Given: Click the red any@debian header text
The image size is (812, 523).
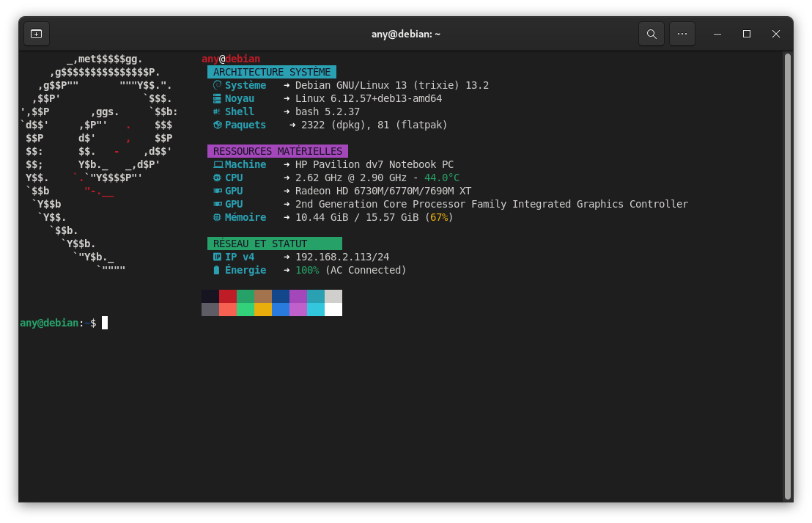Looking at the screenshot, I should pyautogui.click(x=231, y=59).
